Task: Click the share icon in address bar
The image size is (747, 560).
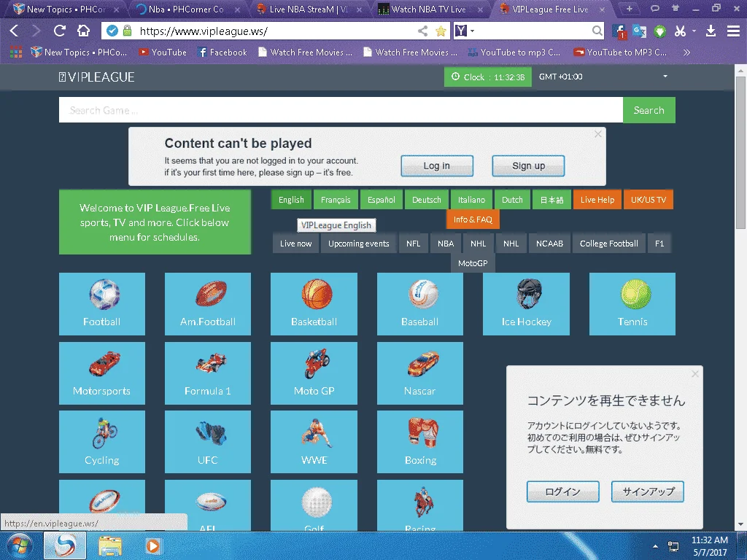Action: click(x=422, y=31)
